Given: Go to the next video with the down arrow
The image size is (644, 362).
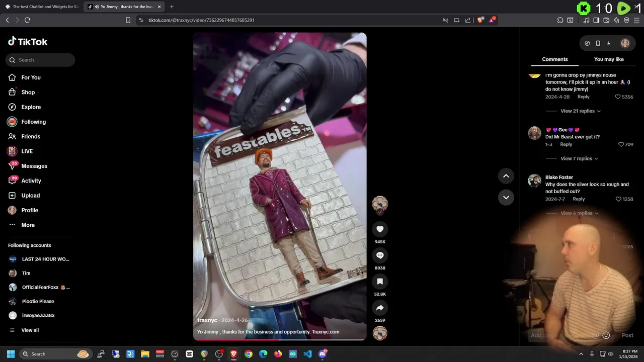Looking at the screenshot, I should (506, 197).
